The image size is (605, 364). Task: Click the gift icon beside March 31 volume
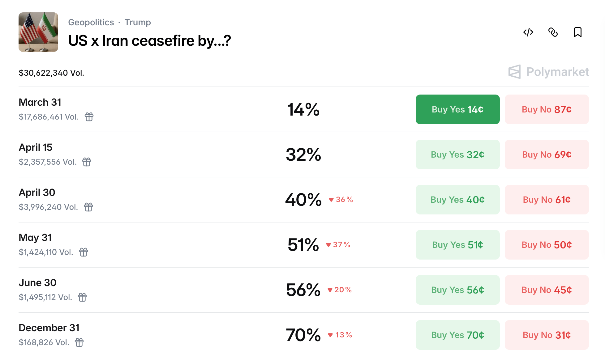click(x=89, y=117)
